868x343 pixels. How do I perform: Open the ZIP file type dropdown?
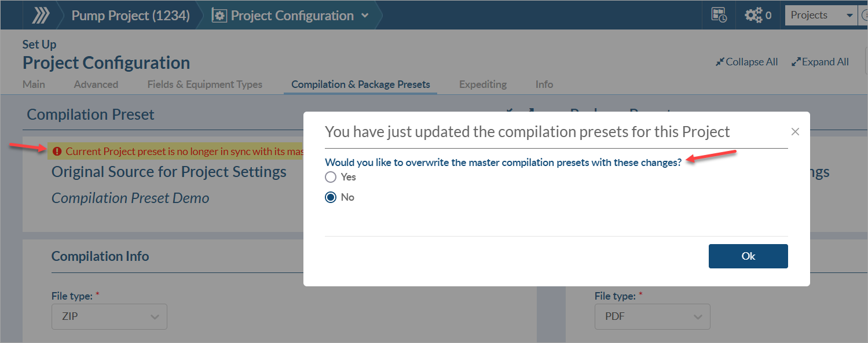click(109, 317)
